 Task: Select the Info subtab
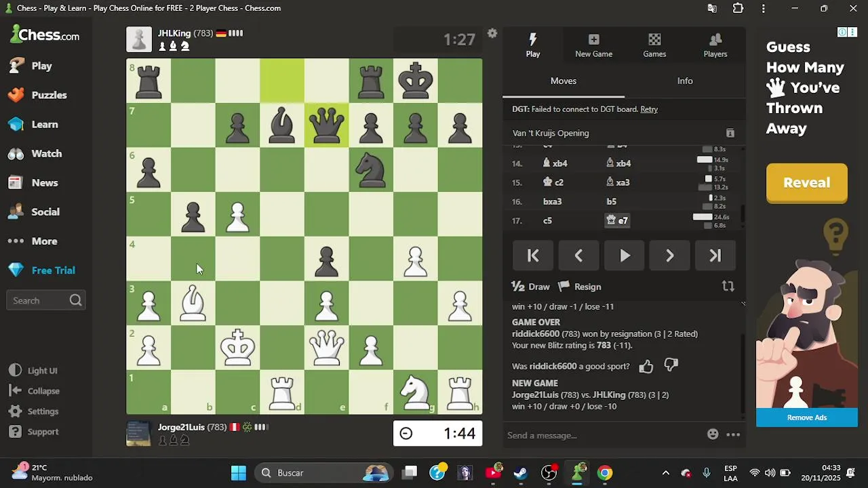pyautogui.click(x=685, y=81)
